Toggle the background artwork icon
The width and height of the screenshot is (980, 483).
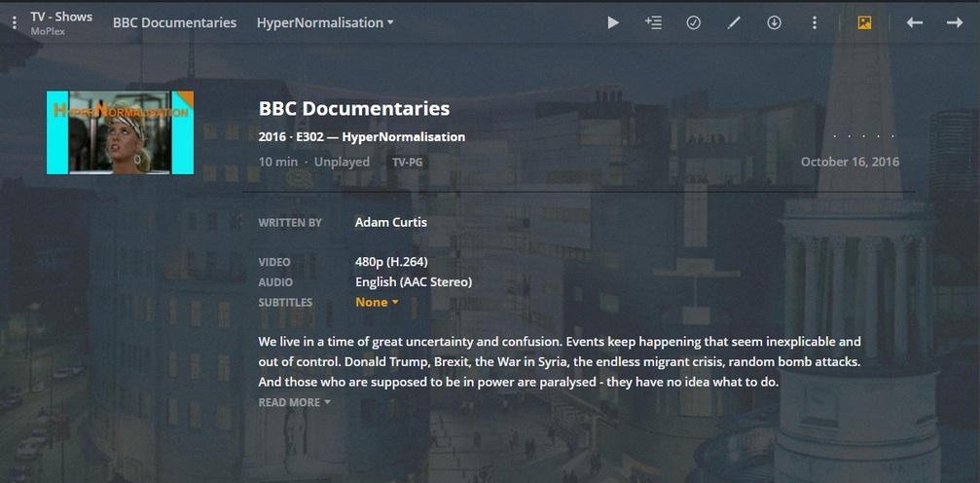(864, 22)
